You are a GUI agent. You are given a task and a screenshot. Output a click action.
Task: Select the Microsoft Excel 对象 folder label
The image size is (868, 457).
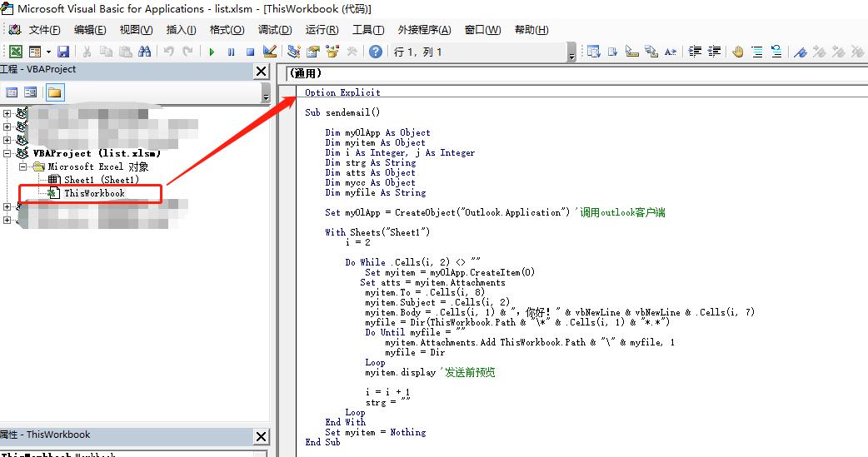point(98,166)
